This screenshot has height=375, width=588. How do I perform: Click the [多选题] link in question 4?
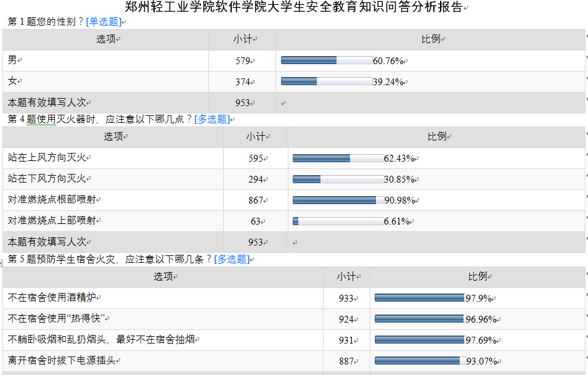point(211,119)
